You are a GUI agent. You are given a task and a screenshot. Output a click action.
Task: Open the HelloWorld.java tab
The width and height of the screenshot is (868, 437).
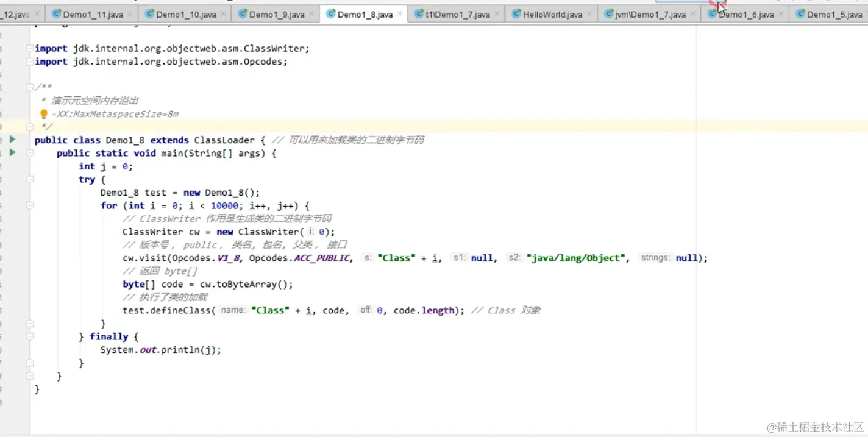(552, 14)
